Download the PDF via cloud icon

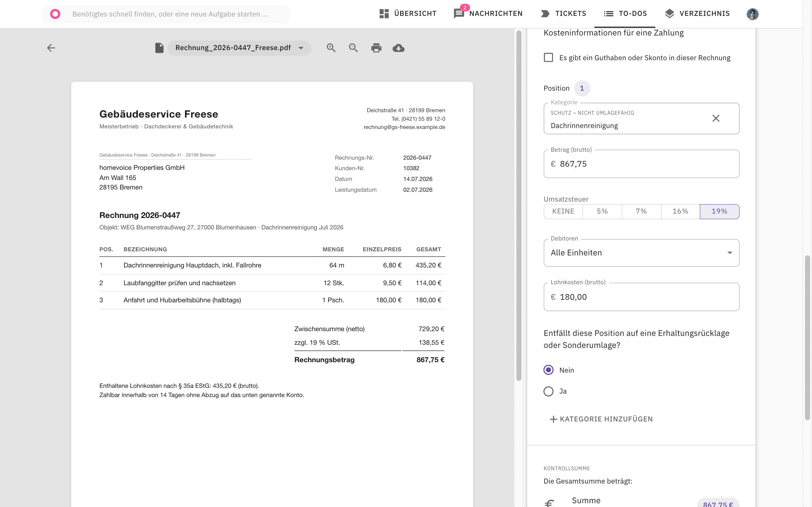(398, 48)
